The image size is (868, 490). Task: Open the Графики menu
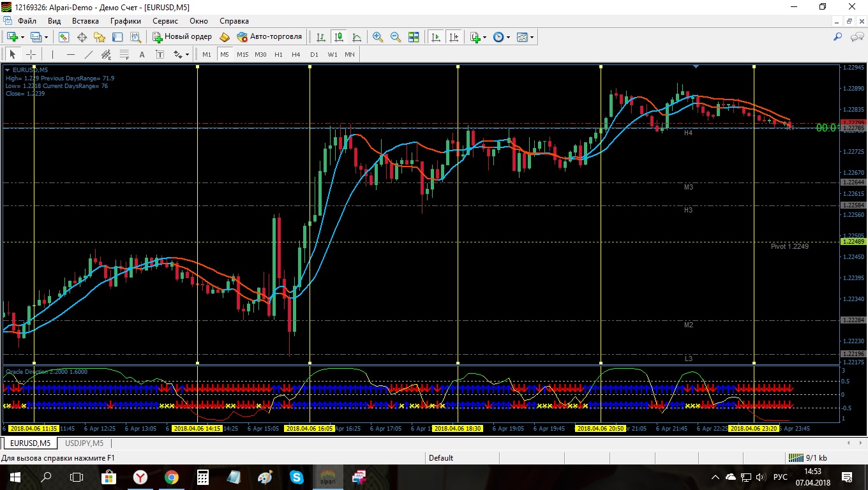pyautogui.click(x=126, y=21)
